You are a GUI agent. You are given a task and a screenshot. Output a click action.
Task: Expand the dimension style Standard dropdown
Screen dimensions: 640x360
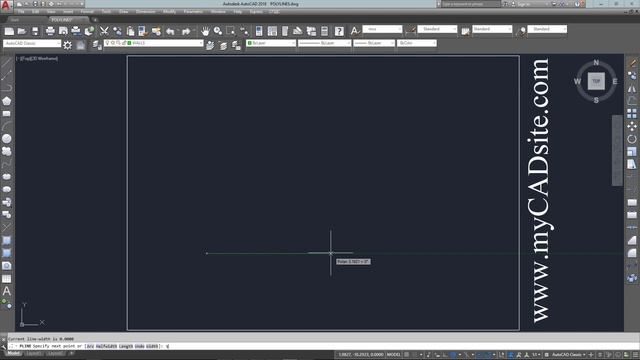coord(454,29)
